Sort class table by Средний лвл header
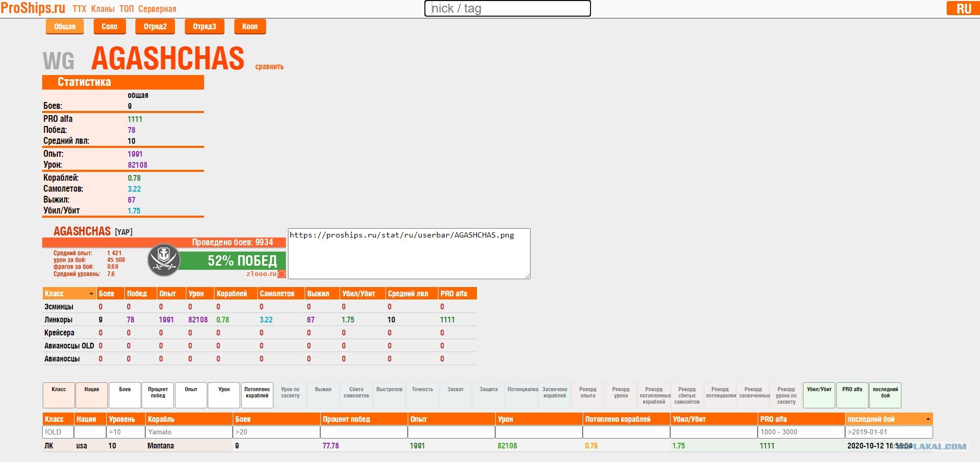Screen dimensions: 980x462 tap(411, 294)
